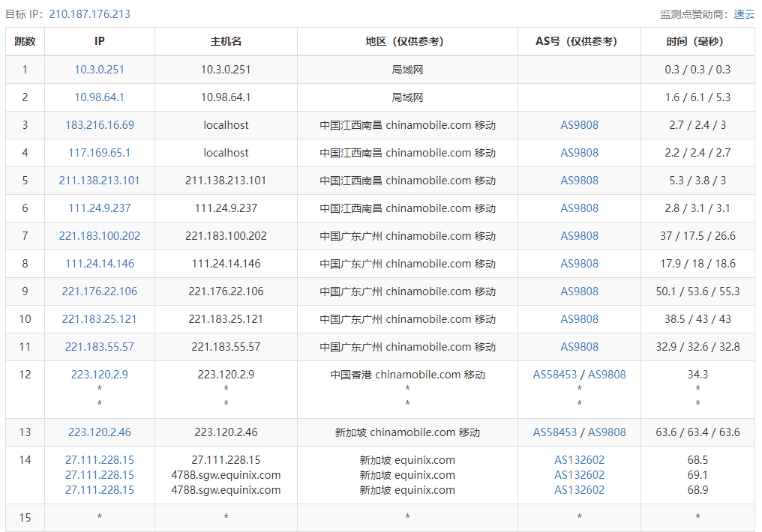Click time cell 37 / 17.5 / 26.6
This screenshot has width=762, height=532.
tap(697, 235)
